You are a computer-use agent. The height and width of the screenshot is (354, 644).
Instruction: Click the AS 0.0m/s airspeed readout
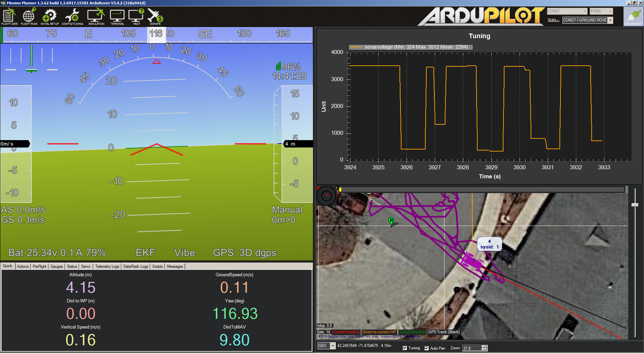tap(23, 210)
